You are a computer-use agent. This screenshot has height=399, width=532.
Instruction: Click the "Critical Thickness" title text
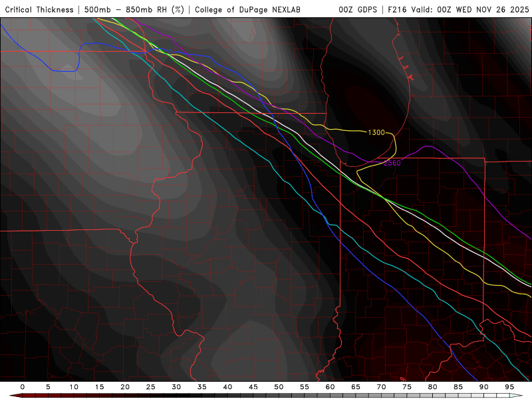point(39,10)
